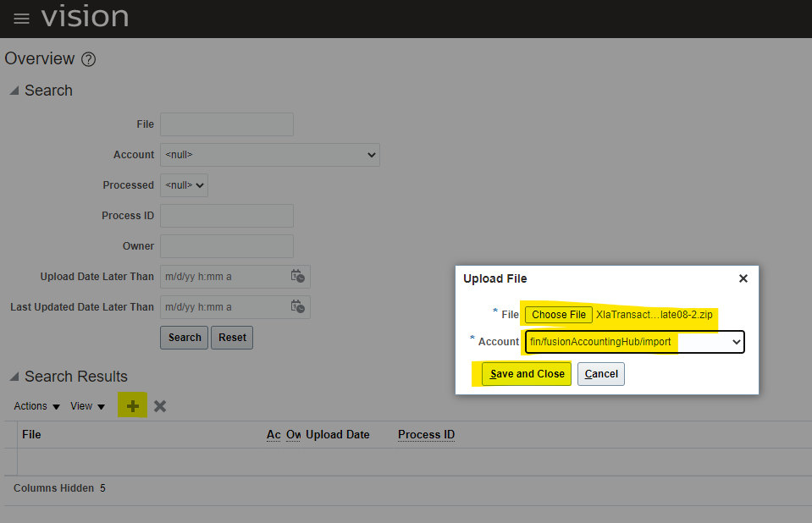Screen dimensions: 812x523
Task: Click the Overview help question mark icon
Action: 88,59
